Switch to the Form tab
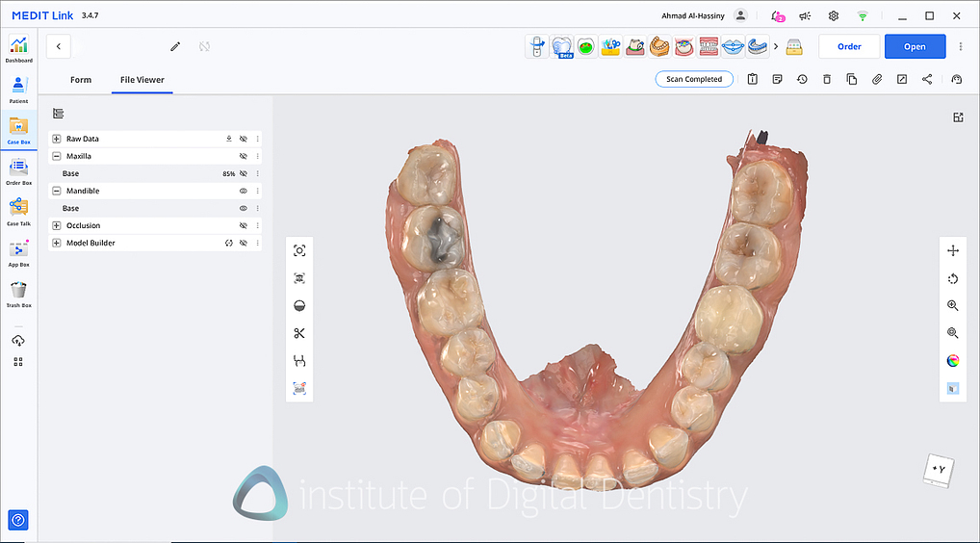Image resolution: width=980 pixels, height=543 pixels. [x=81, y=80]
